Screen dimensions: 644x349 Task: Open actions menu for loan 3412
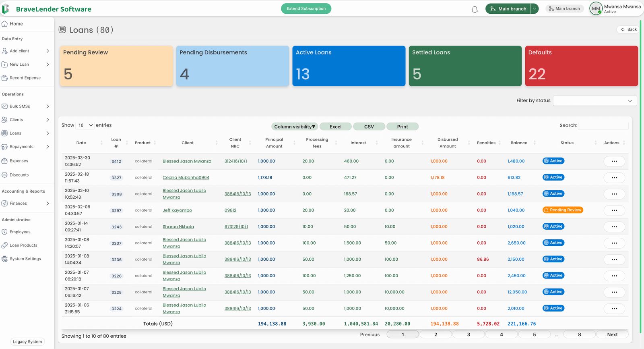[x=614, y=161]
